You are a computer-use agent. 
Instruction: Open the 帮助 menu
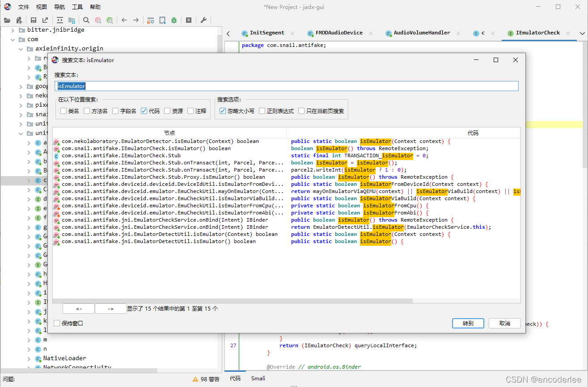pos(95,7)
